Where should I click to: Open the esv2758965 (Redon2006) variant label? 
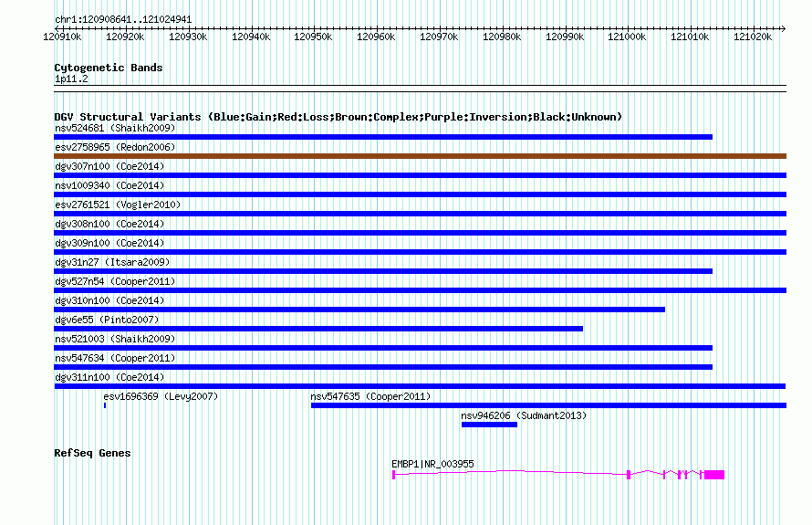pyautogui.click(x=115, y=147)
